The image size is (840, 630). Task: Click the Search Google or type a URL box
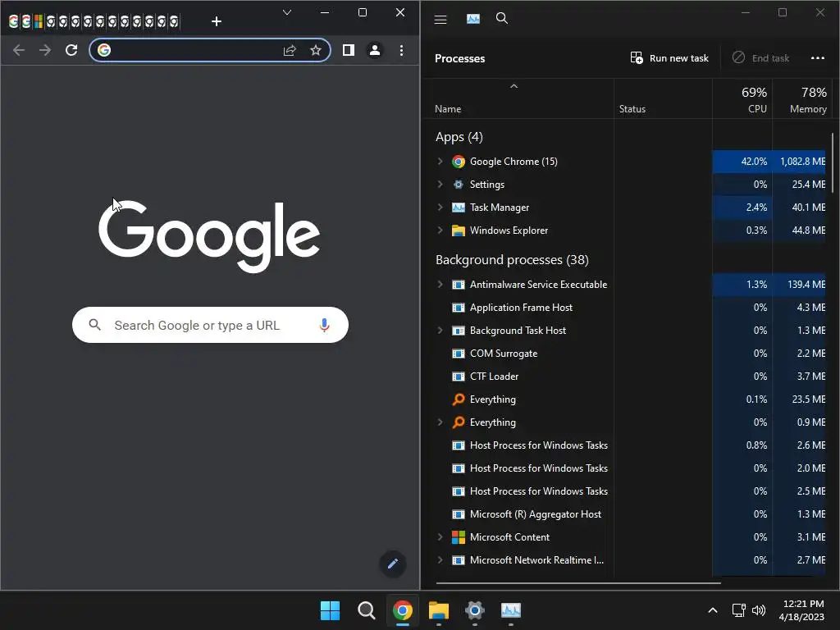click(x=210, y=325)
